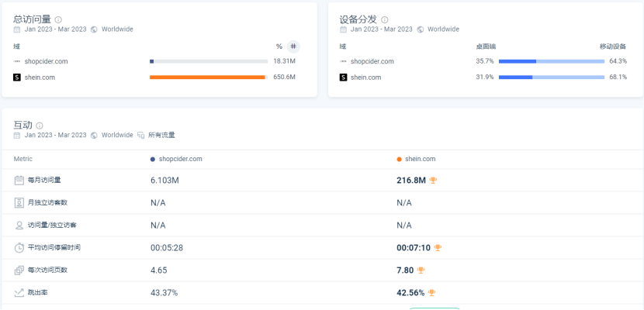
Task: Switch total visits display to percent (%)
Action: pos(279,46)
